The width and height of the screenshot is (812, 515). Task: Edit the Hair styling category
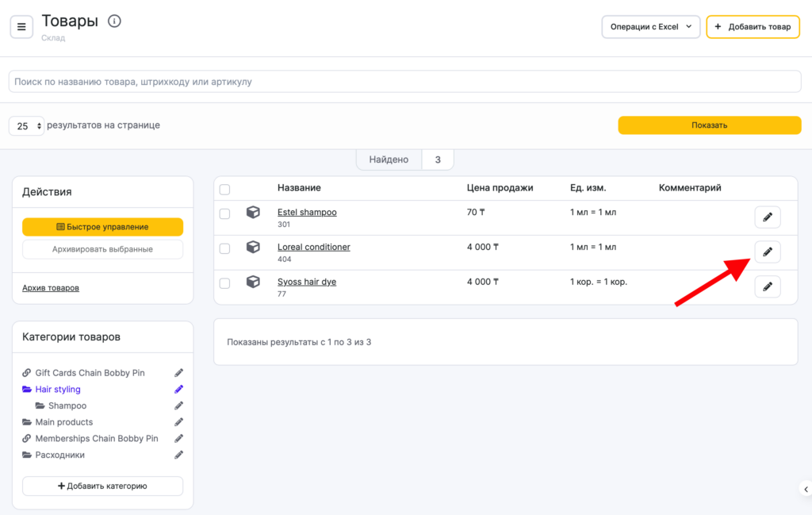pyautogui.click(x=179, y=390)
